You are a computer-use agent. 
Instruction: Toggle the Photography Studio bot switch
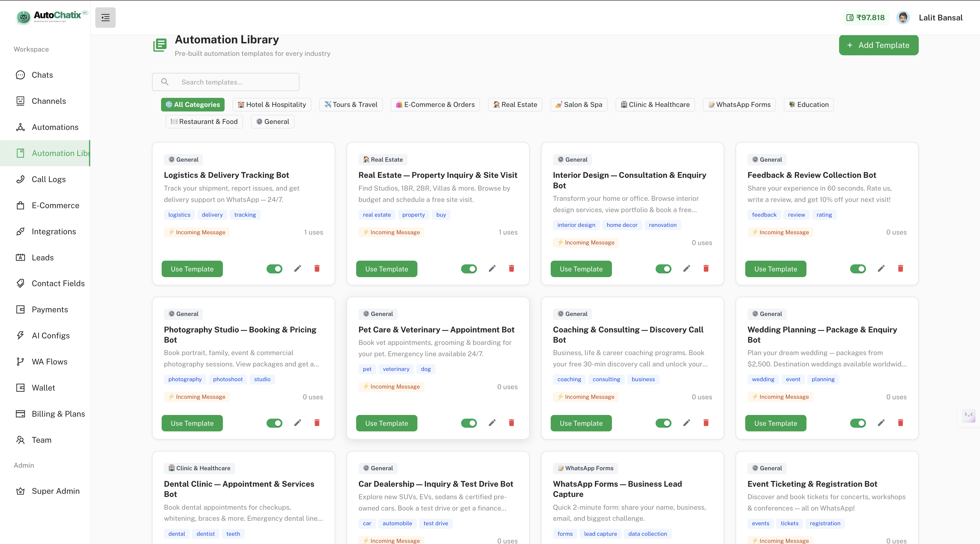tap(274, 423)
